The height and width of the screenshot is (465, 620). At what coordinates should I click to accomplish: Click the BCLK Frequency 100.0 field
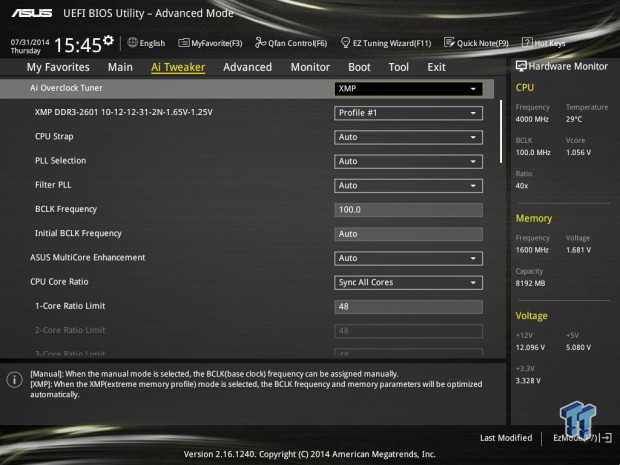[408, 210]
